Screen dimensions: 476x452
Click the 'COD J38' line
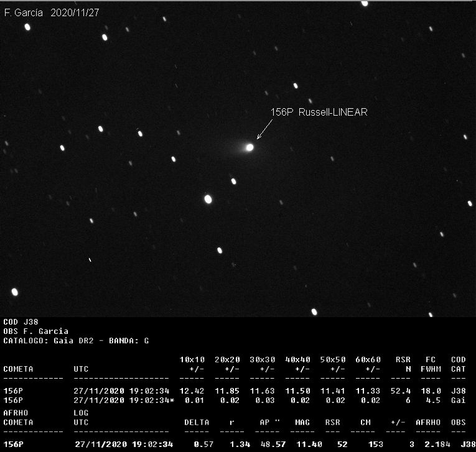click(21, 321)
